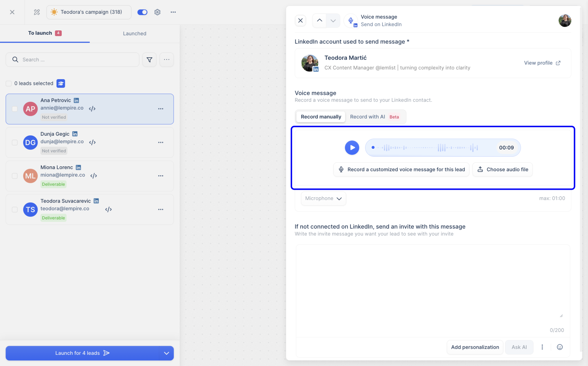Open Dunja Gegic's LinkedIn icon

tap(75, 134)
